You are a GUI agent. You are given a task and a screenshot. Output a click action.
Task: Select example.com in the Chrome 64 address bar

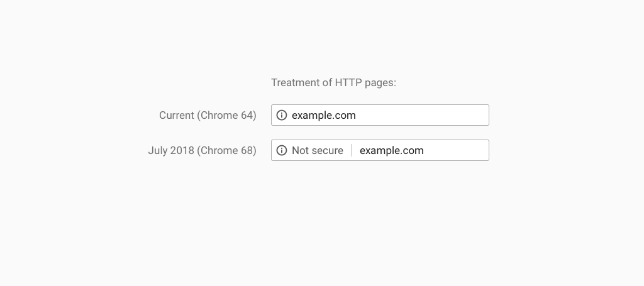click(x=323, y=115)
